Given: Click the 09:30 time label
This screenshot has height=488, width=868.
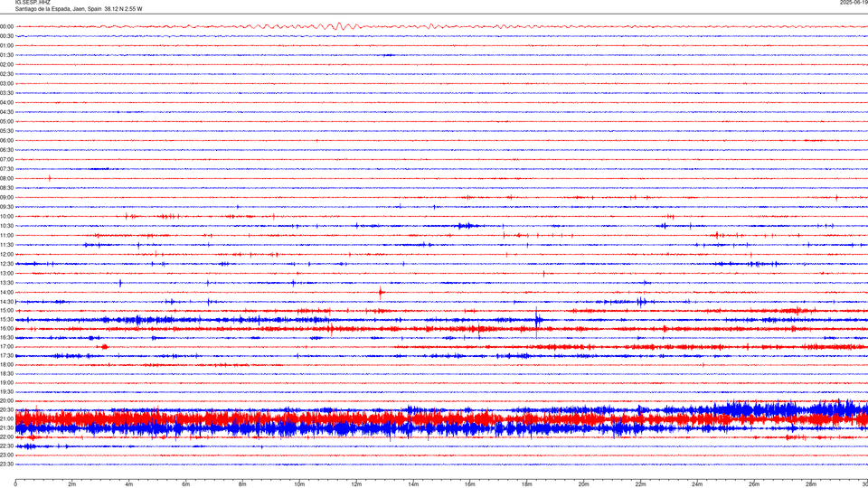Looking at the screenshot, I should pyautogui.click(x=6, y=207).
